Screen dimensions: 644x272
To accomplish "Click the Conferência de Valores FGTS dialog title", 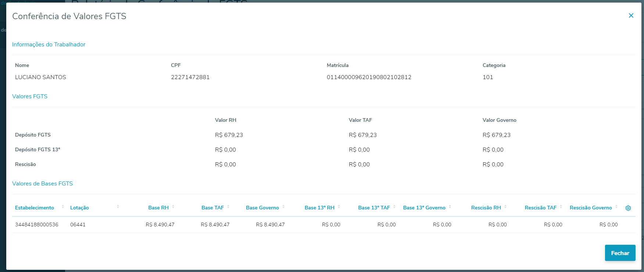I will (x=69, y=16).
